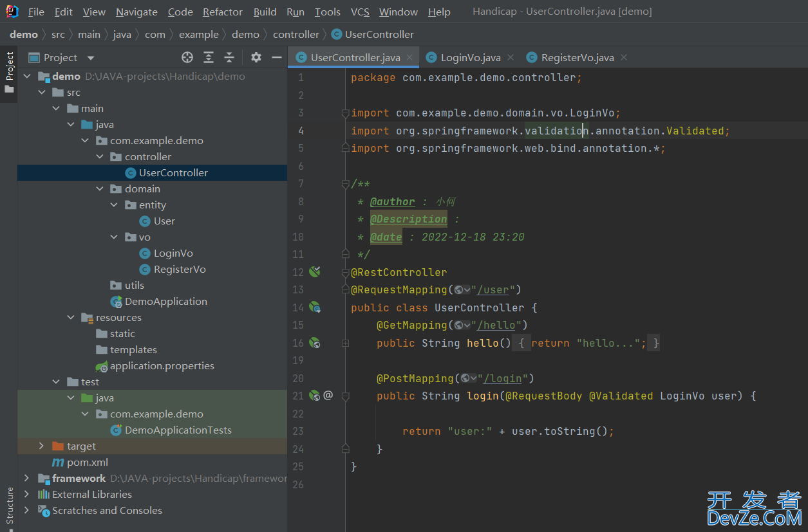
Task: Toggle fold end marker on line 24
Action: [345, 448]
